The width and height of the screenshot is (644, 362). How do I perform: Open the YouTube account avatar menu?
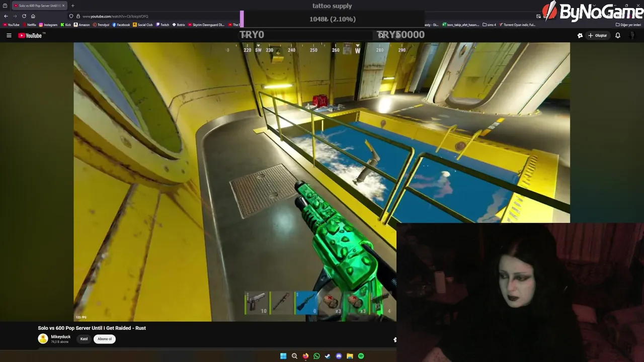(633, 35)
